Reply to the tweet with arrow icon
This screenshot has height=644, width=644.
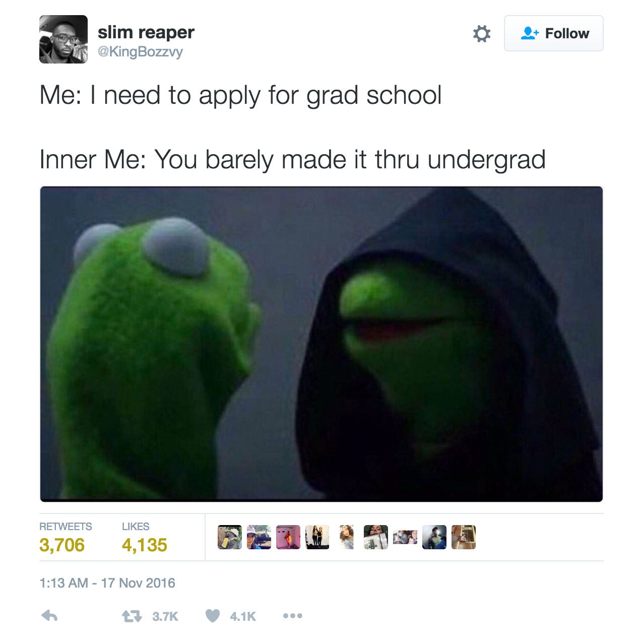tap(49, 616)
